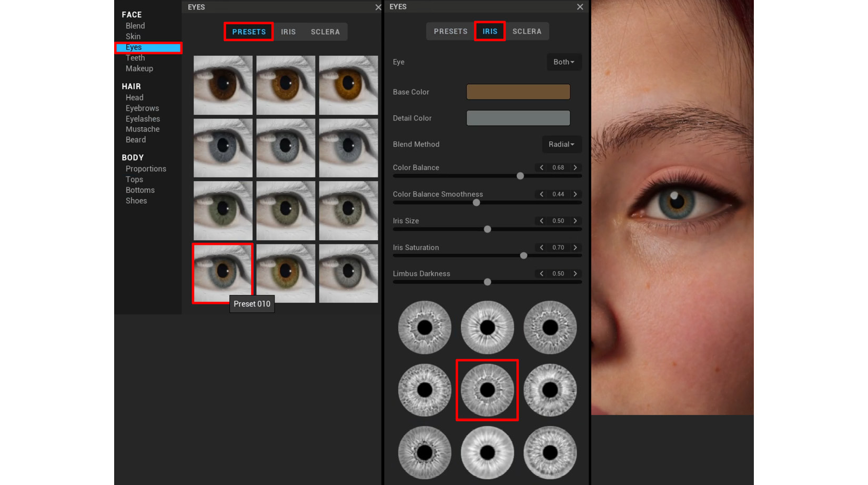Choose the grey-green eye preset, third row right
Screen dimensions: 868x485
point(348,211)
